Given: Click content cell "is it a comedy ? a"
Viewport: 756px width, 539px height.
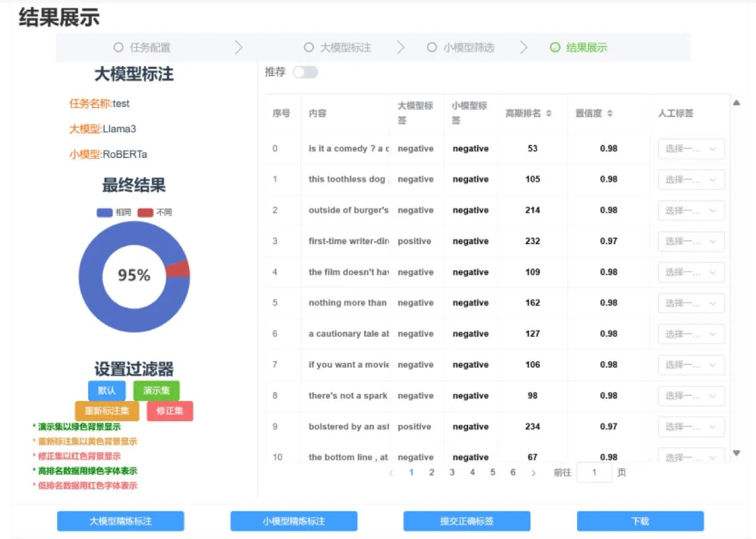Looking at the screenshot, I should click(349, 149).
